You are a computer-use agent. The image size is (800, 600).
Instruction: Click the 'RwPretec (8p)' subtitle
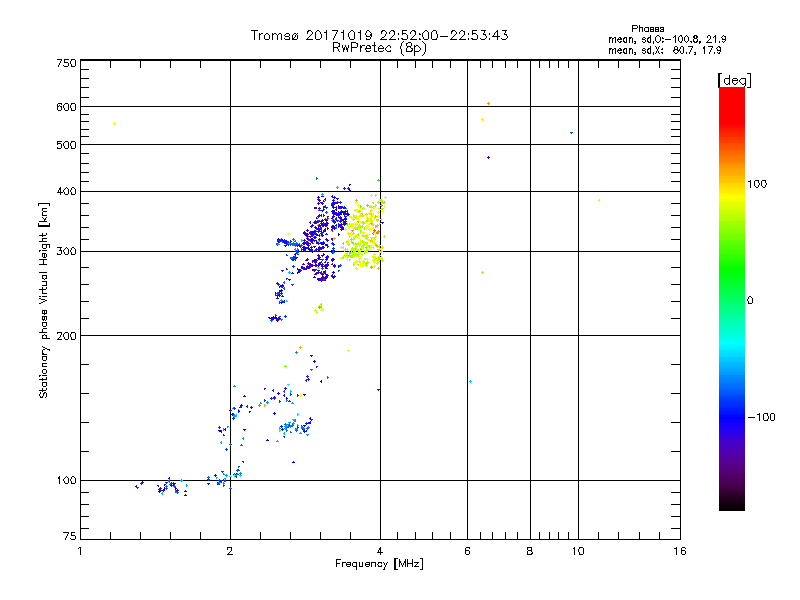(x=379, y=48)
